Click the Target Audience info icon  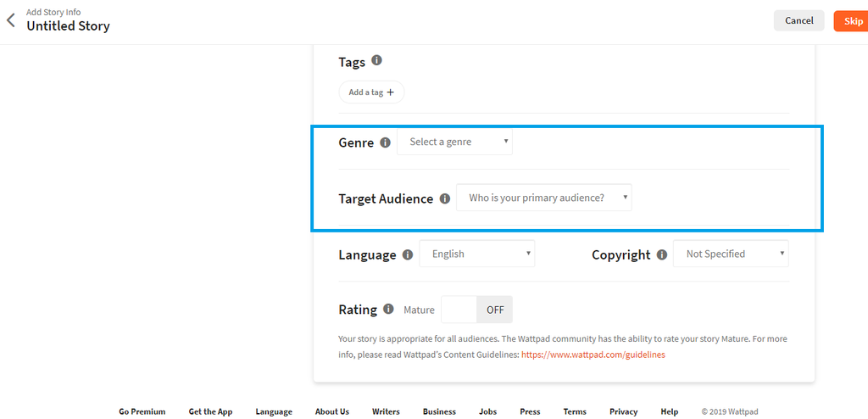444,198
